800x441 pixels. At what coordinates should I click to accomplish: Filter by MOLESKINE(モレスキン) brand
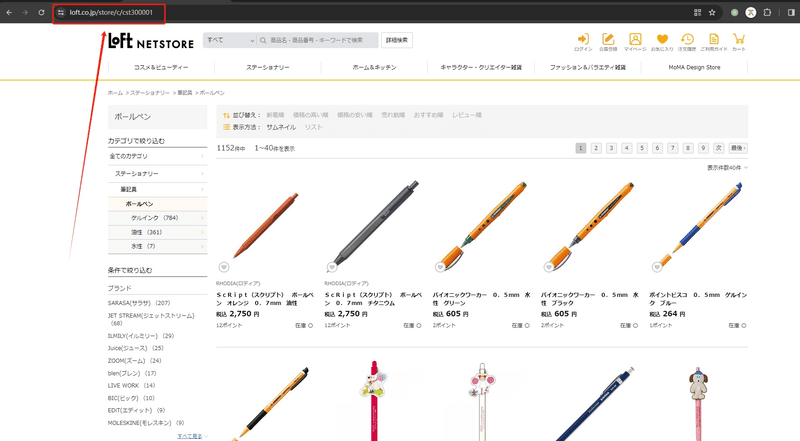(146, 423)
